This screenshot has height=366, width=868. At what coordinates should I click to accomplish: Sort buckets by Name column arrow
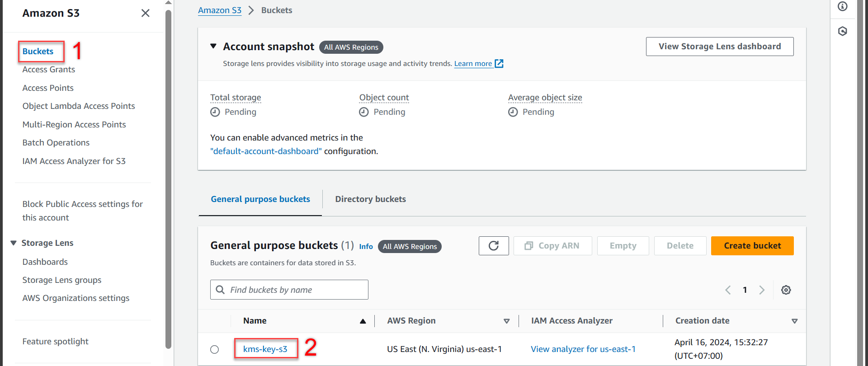[x=363, y=321]
